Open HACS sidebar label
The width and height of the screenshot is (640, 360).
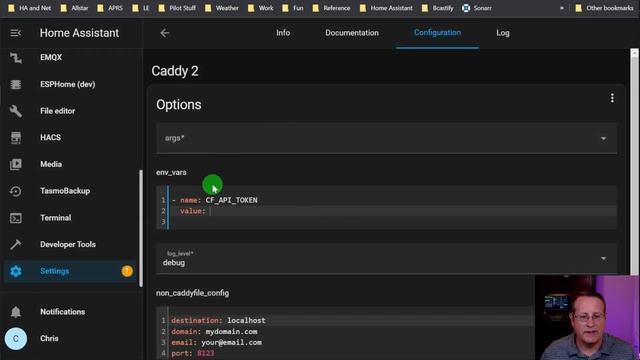51,138
